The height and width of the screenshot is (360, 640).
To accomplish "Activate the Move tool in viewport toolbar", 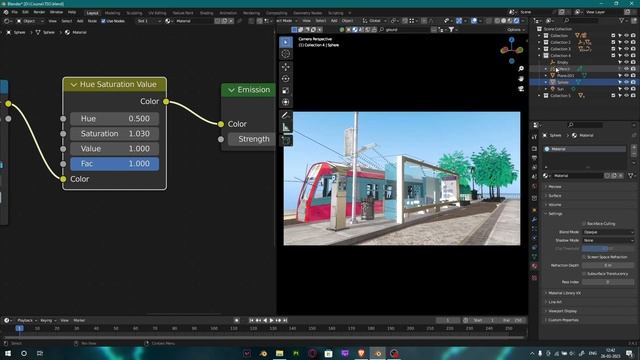I will click(286, 67).
